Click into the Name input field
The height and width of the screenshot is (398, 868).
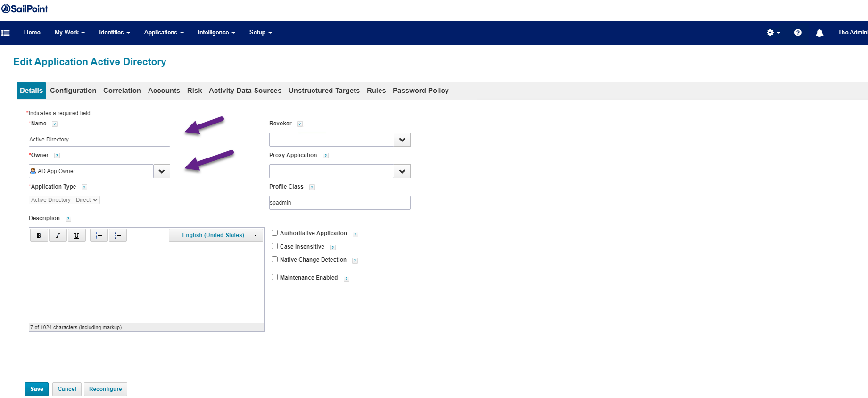99,140
